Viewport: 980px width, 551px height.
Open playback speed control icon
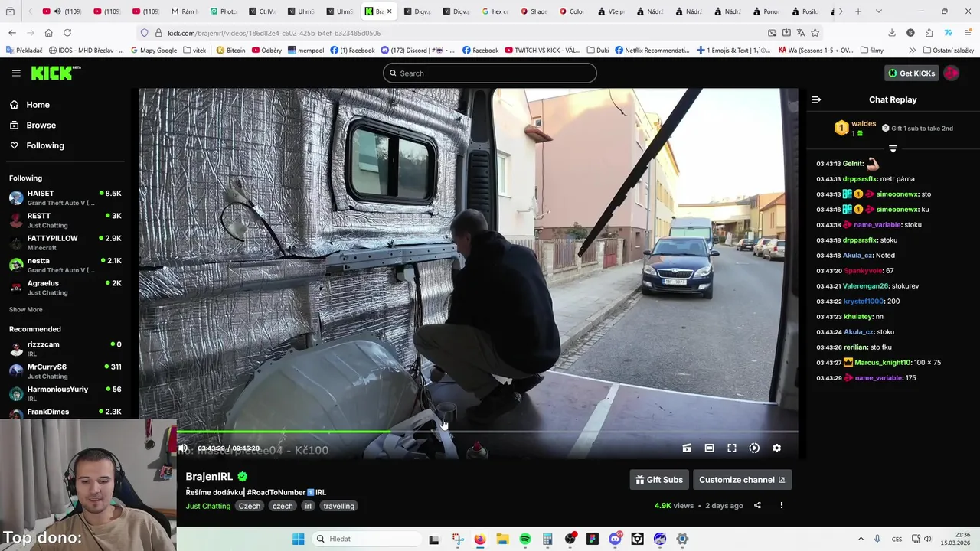click(x=754, y=448)
